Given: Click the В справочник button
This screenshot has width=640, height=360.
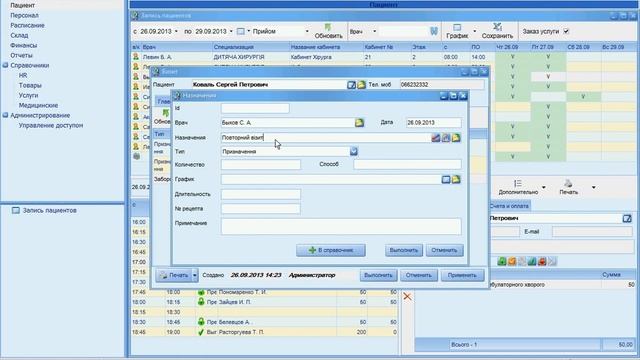Looking at the screenshot, I should point(331,250).
